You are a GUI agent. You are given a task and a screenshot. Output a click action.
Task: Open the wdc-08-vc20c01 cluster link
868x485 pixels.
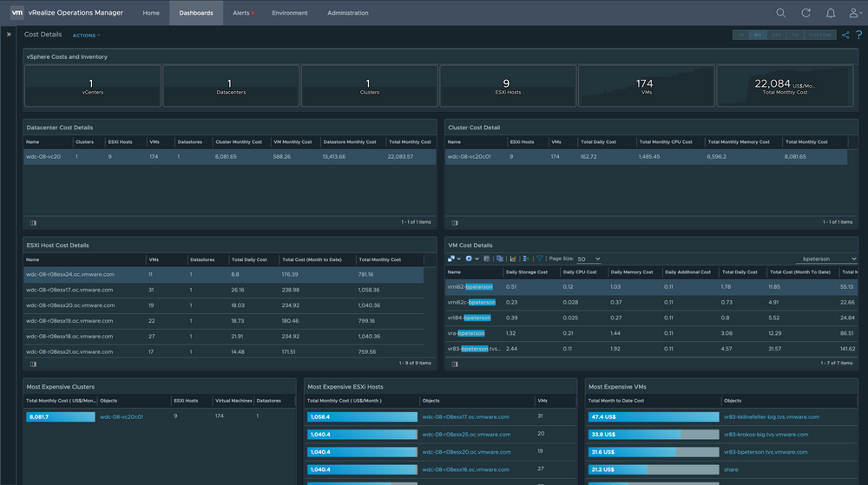click(x=122, y=416)
